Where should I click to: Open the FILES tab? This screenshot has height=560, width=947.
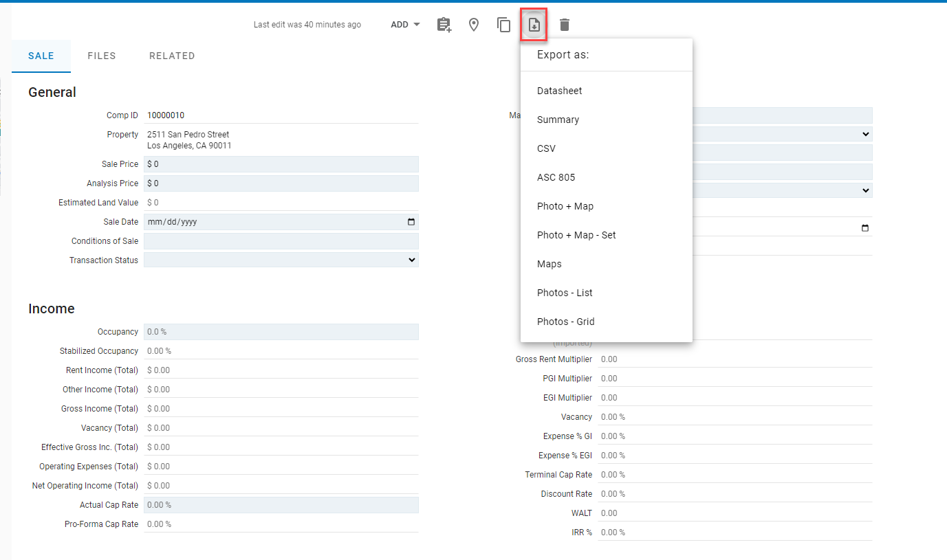102,56
